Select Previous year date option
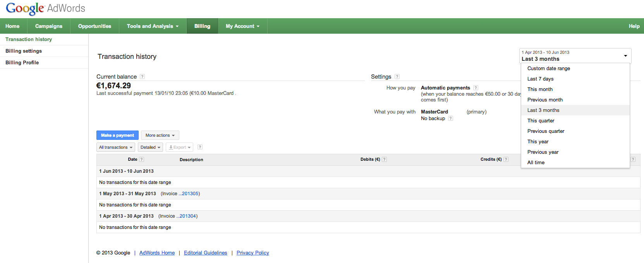Image resolution: width=644 pixels, height=263 pixels. tap(575, 152)
